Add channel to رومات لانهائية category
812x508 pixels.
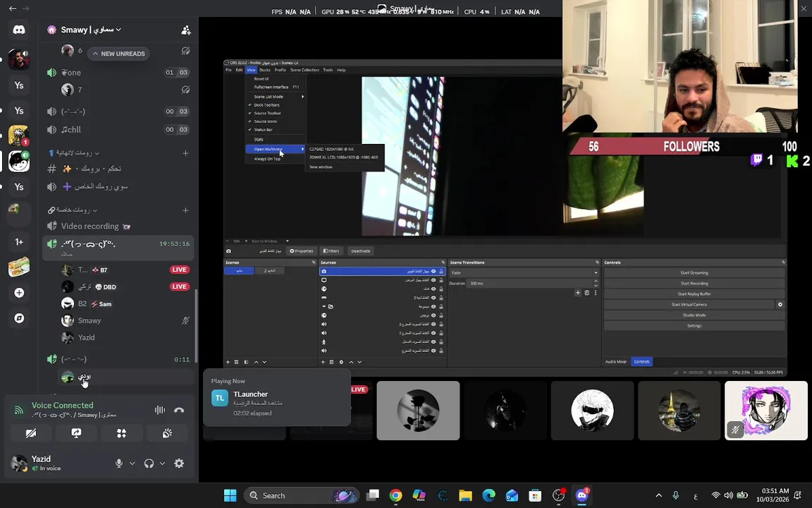click(185, 153)
